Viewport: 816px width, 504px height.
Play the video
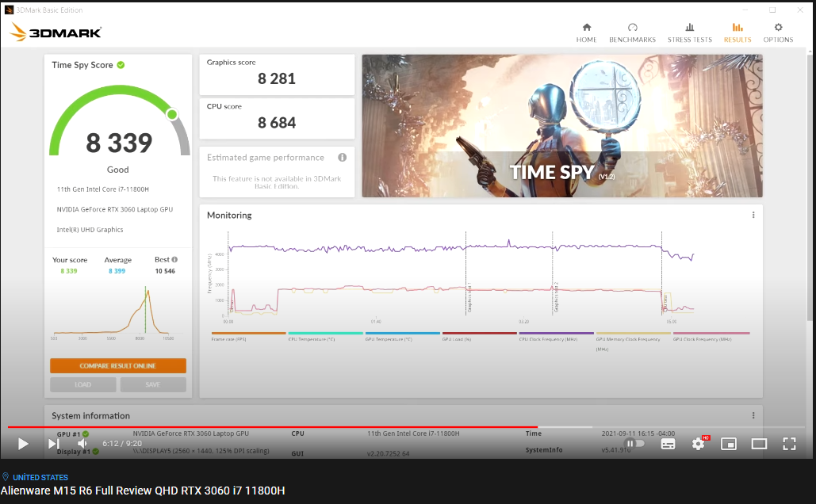pos(23,444)
